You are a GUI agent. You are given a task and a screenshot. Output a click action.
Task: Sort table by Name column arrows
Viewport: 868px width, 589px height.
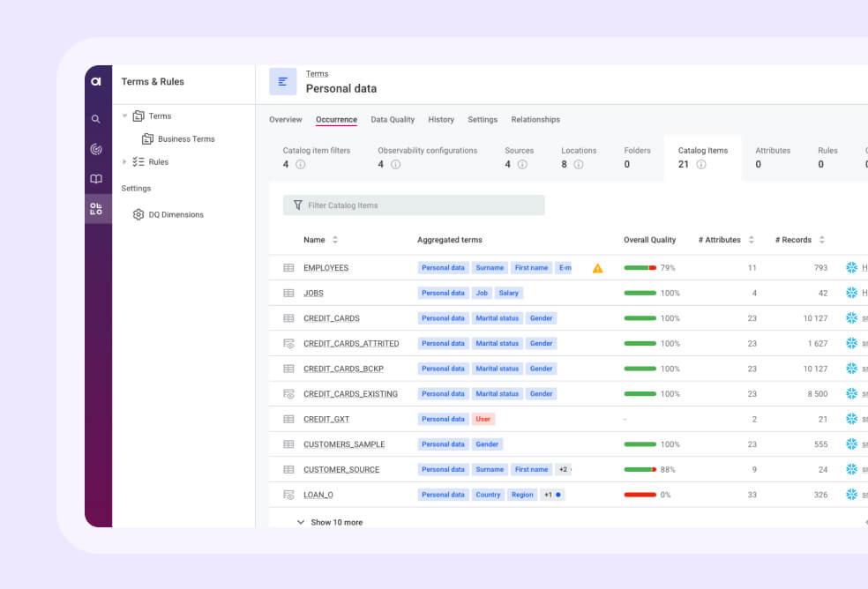pyautogui.click(x=335, y=240)
